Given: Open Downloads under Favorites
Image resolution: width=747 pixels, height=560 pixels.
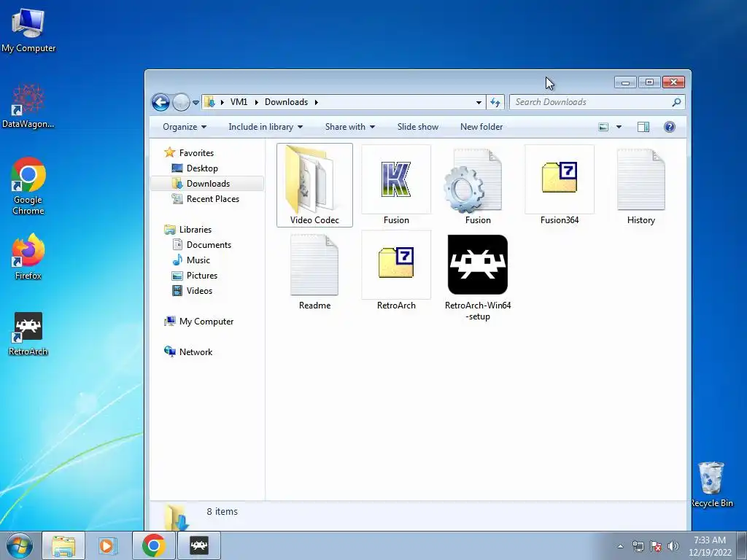Looking at the screenshot, I should pyautogui.click(x=208, y=183).
